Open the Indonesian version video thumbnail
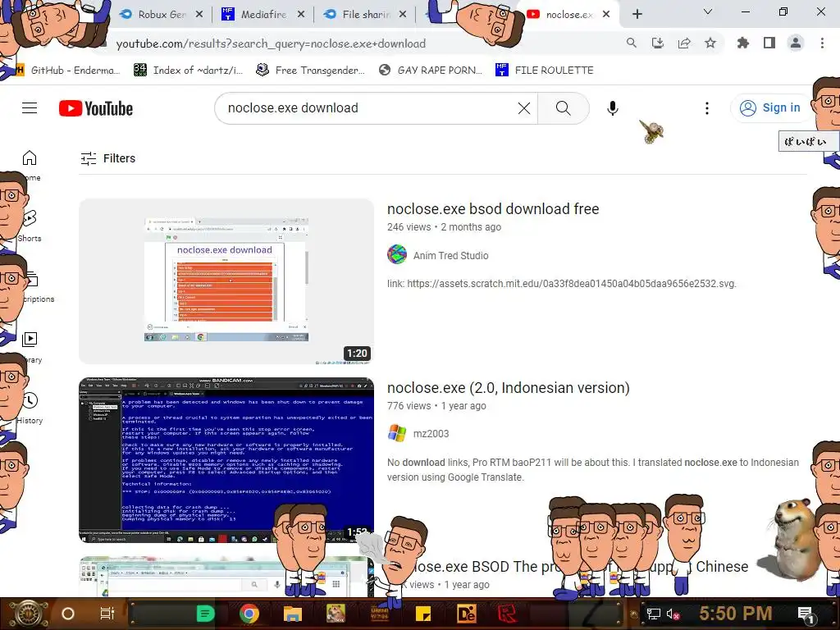Screen dimensions: 840x630 [x=226, y=459]
